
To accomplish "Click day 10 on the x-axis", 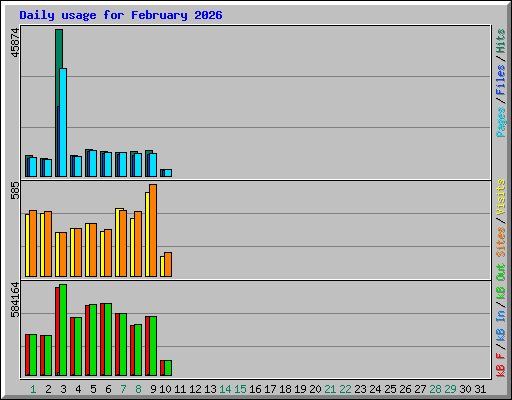I will coord(165,389).
